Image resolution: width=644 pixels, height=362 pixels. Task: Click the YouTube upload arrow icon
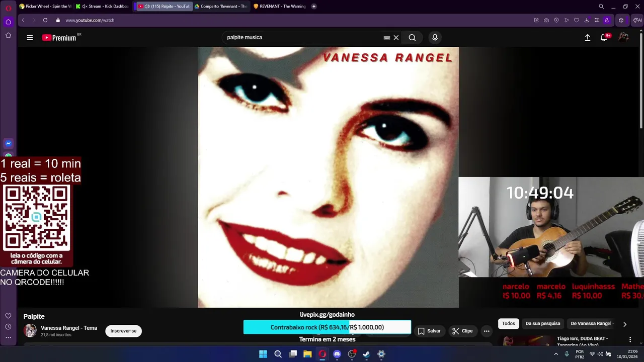[x=587, y=38]
